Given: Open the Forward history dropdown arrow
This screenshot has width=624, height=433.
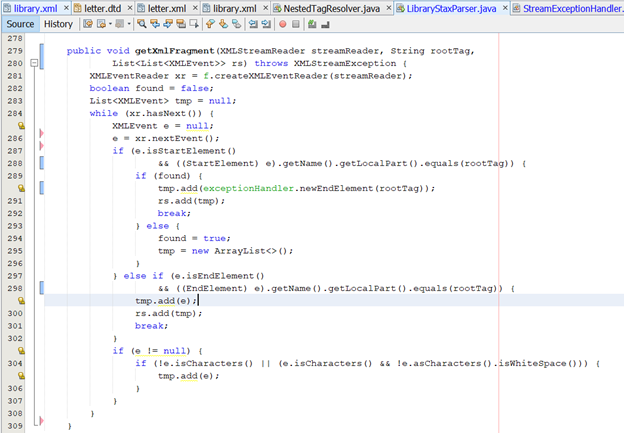Looking at the screenshot, I should [129, 24].
